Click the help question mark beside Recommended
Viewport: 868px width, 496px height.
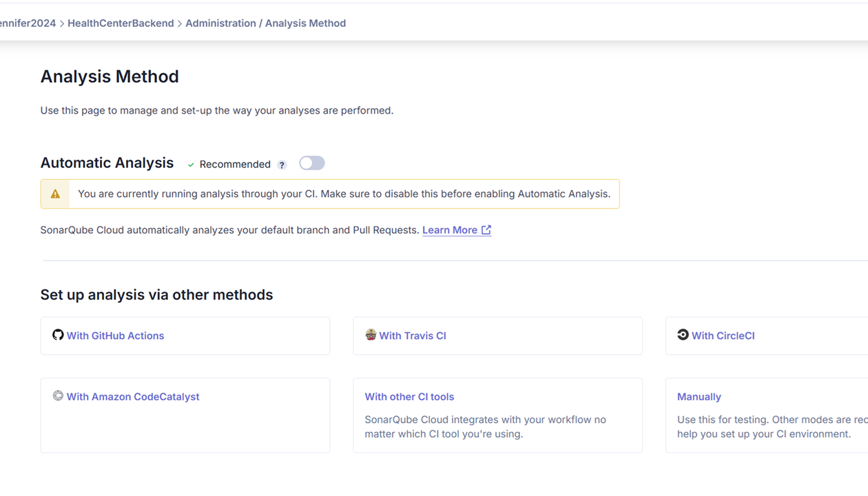pos(282,165)
